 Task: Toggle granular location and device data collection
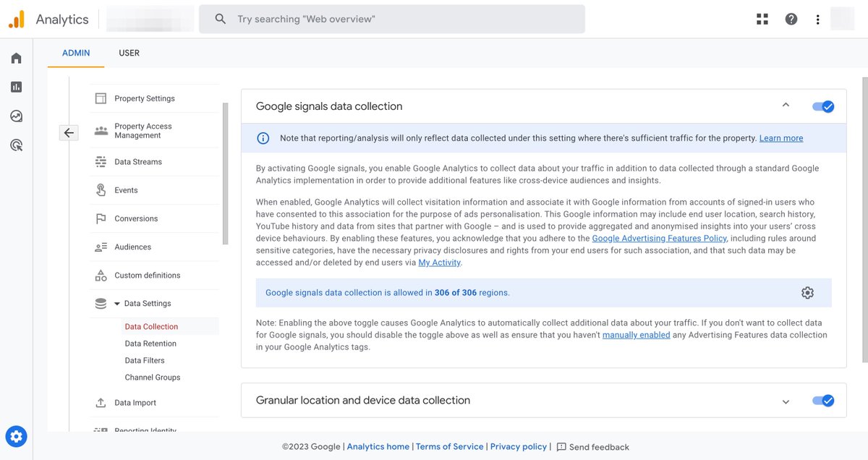(823, 400)
